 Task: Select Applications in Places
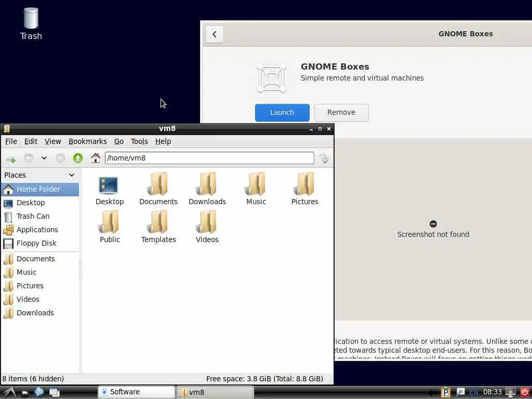coord(40,230)
